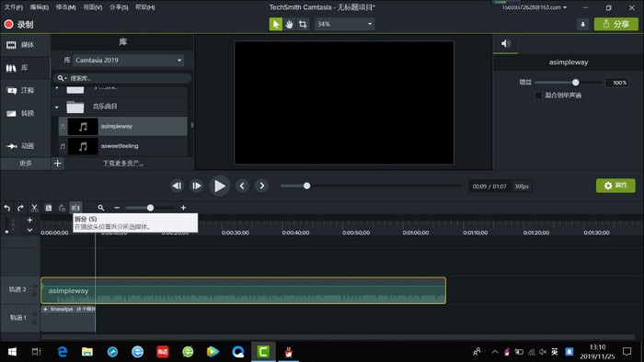Jump to next media with right chevron
The height and width of the screenshot is (362, 644).
point(261,186)
